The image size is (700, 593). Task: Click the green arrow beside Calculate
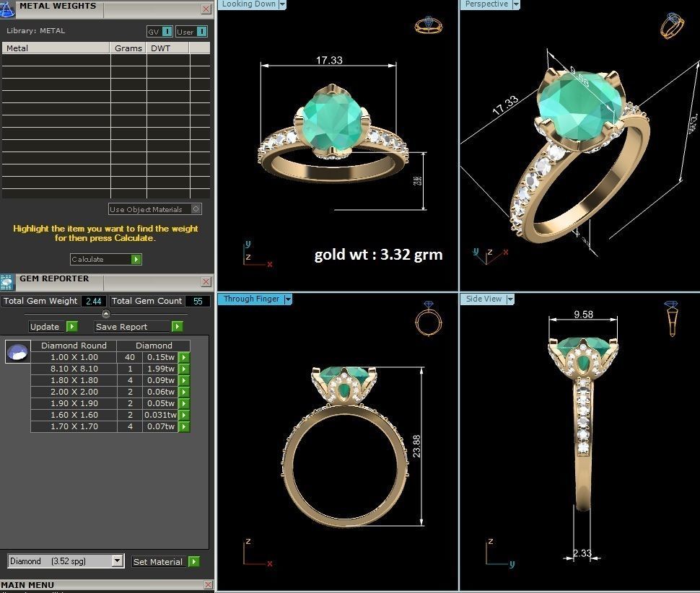coord(136,259)
